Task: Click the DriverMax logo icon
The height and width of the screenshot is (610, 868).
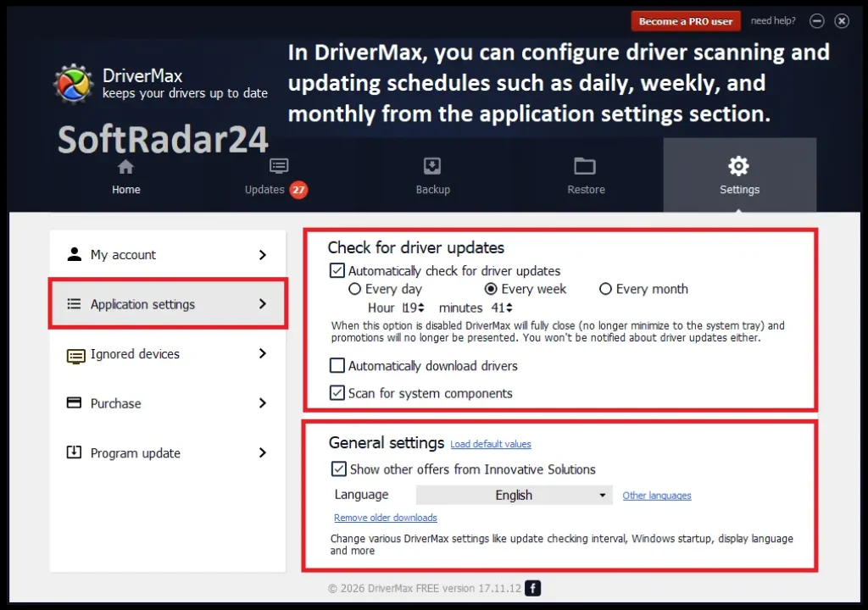Action: [73, 84]
